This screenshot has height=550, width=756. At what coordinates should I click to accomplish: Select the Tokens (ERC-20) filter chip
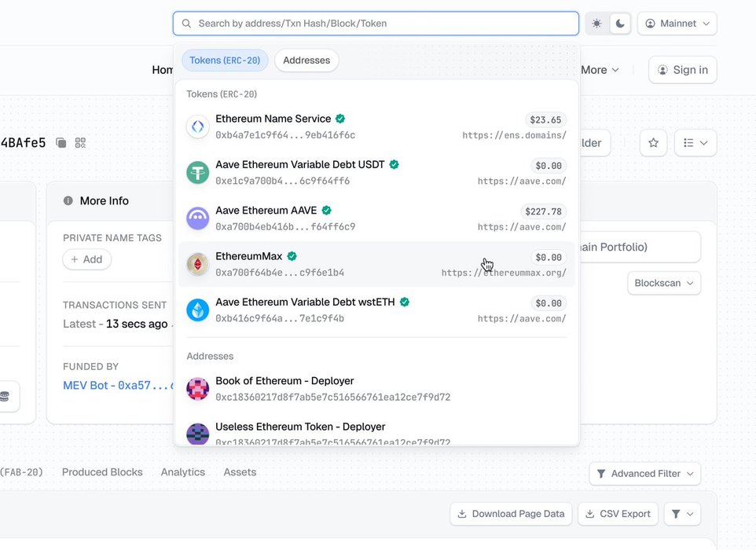225,60
